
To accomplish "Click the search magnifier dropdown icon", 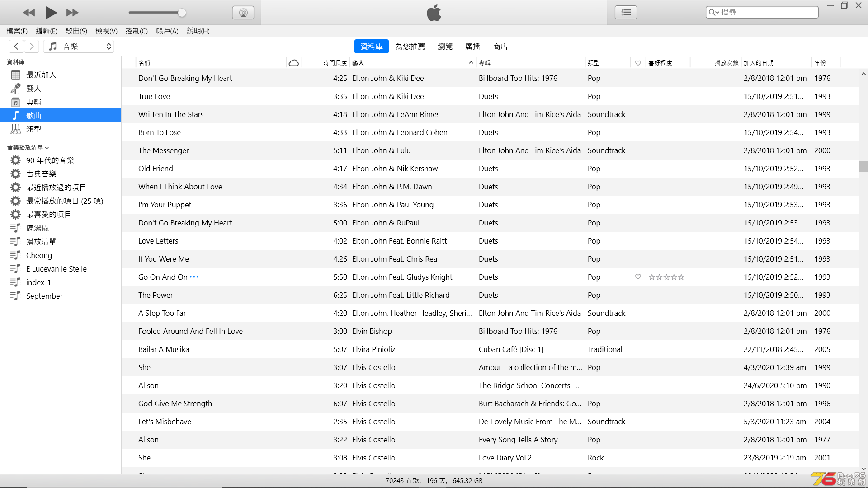I will point(714,12).
